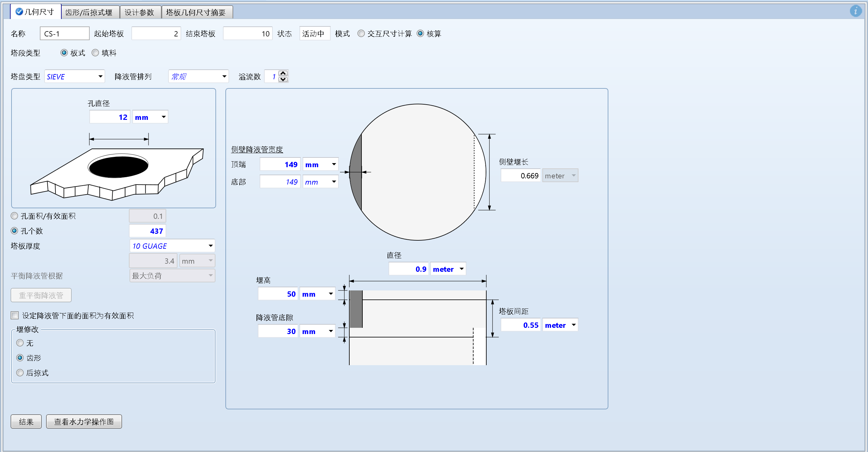Enable 设定降液管下面的面积为有效面积 checkbox
This screenshot has height=452, width=868.
[15, 315]
